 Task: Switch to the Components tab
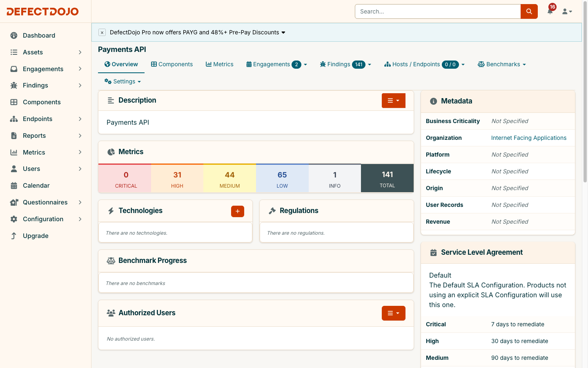(x=172, y=64)
